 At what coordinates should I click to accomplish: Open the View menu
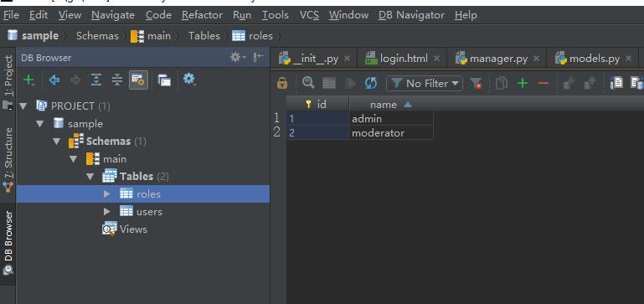coord(70,15)
